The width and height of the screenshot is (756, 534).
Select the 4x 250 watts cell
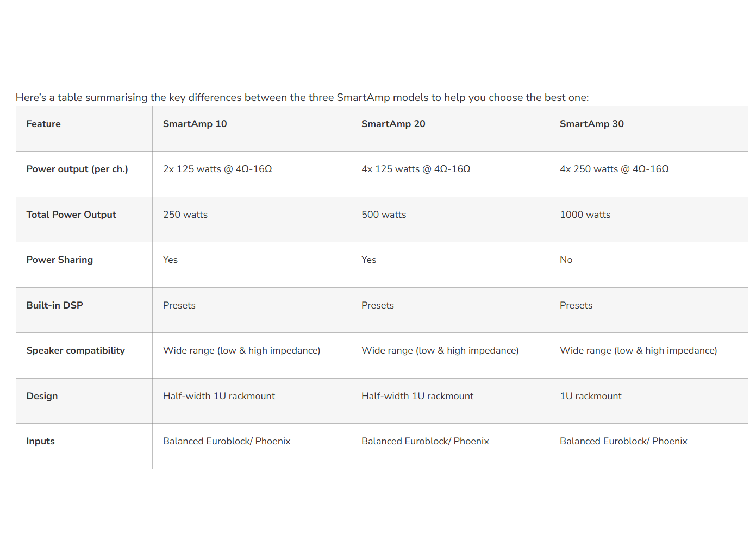[x=614, y=169]
